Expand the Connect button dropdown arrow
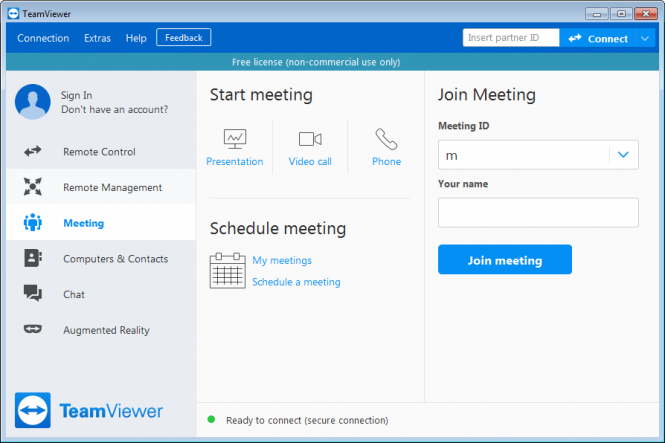Viewport: 665px width, 443px height. tap(645, 39)
